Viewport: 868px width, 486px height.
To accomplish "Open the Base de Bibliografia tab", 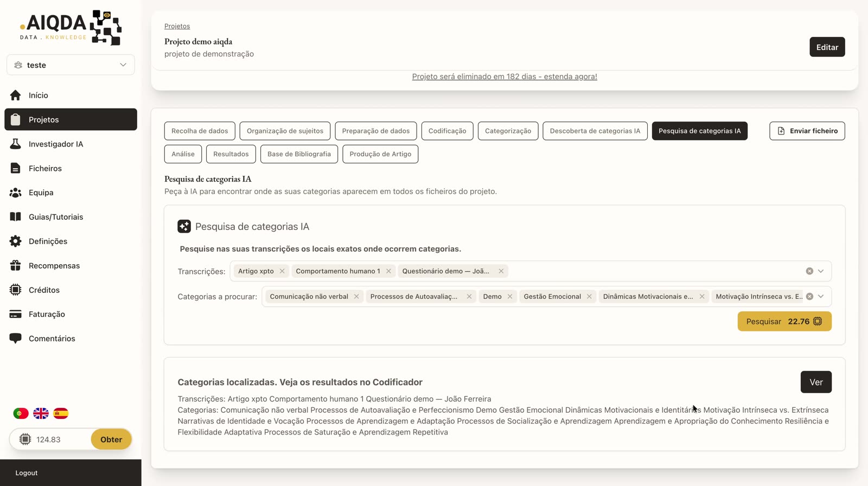I will (299, 154).
